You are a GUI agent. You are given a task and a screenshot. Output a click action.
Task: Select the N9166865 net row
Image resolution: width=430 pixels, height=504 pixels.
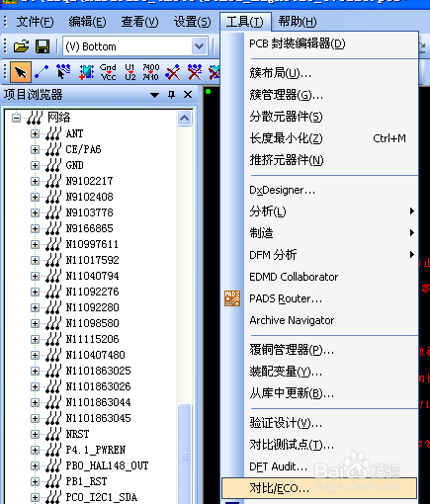coord(89,228)
